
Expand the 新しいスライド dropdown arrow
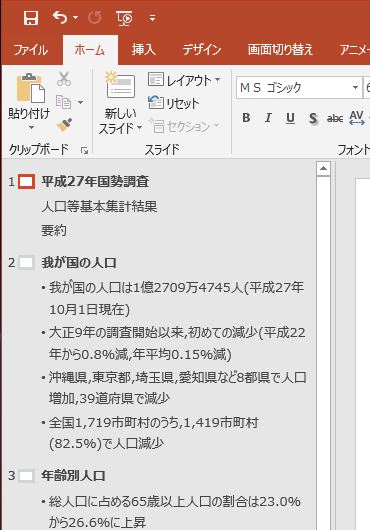click(139, 128)
